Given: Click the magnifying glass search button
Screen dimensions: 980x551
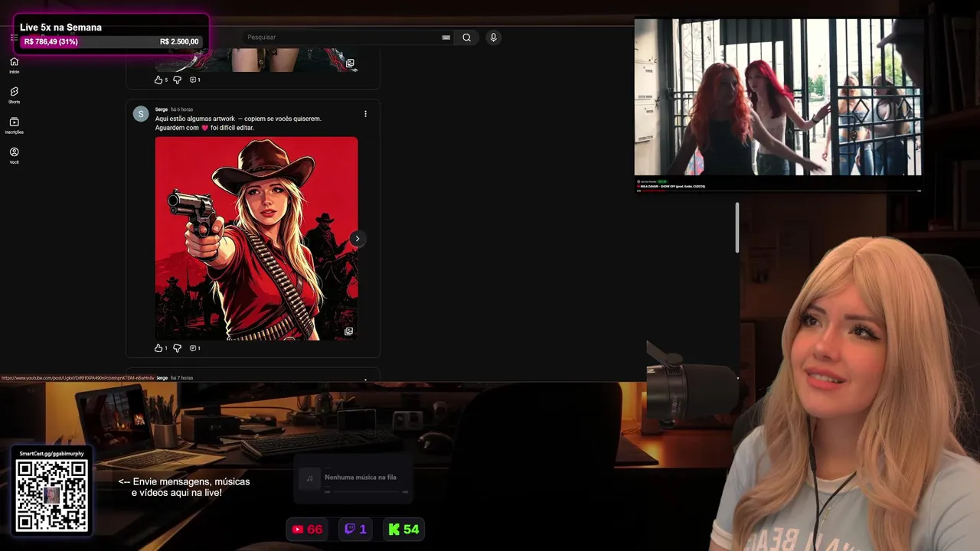Looking at the screenshot, I should 466,37.
